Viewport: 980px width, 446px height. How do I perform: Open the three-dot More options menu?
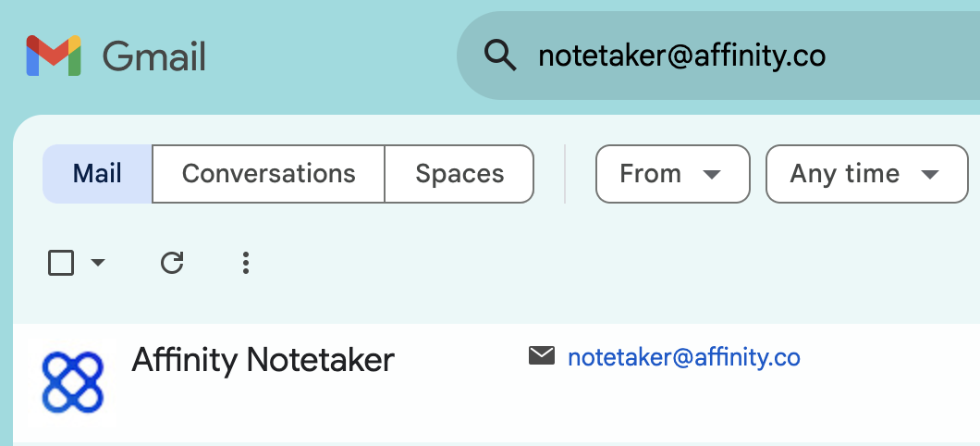245,264
